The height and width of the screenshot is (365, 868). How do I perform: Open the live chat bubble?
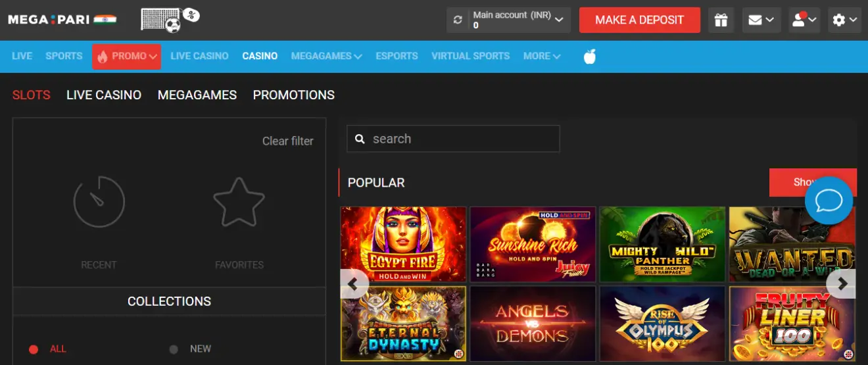tap(829, 201)
